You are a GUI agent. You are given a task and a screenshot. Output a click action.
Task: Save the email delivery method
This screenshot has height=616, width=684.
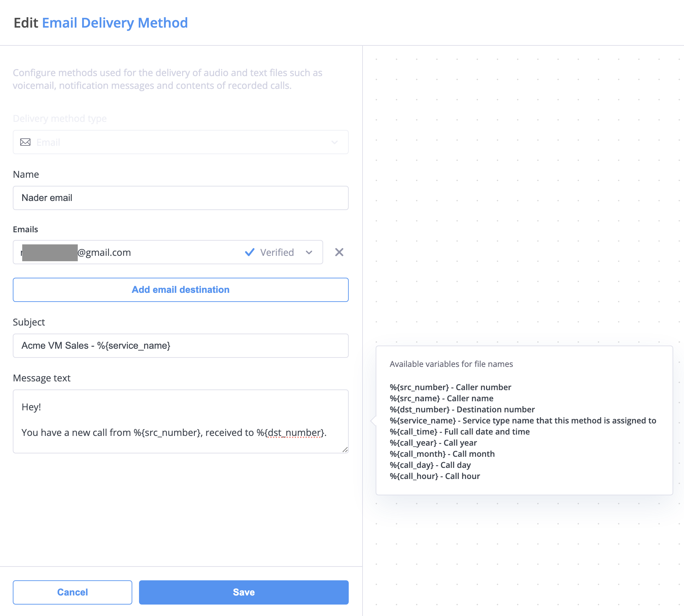click(x=243, y=592)
